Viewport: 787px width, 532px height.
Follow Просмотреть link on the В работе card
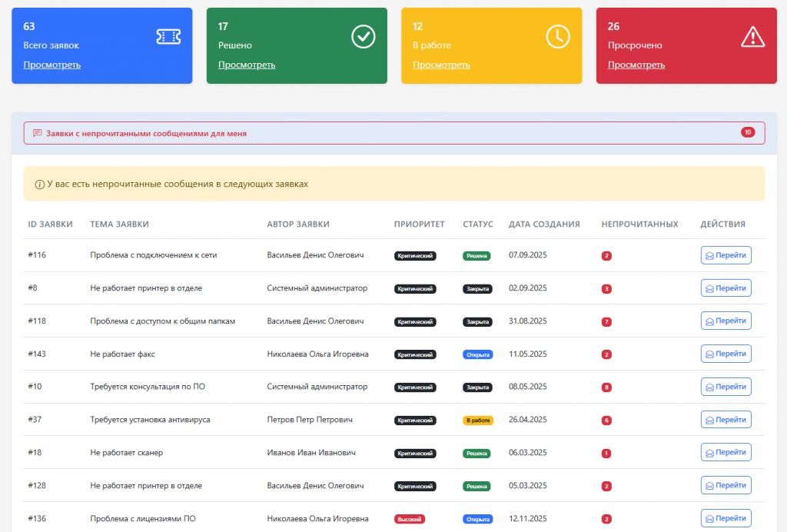point(441,65)
